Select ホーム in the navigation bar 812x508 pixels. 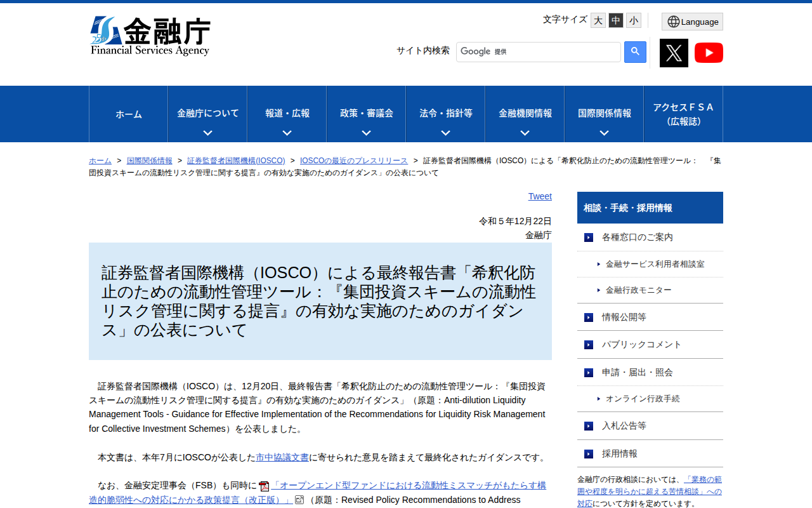pos(128,114)
